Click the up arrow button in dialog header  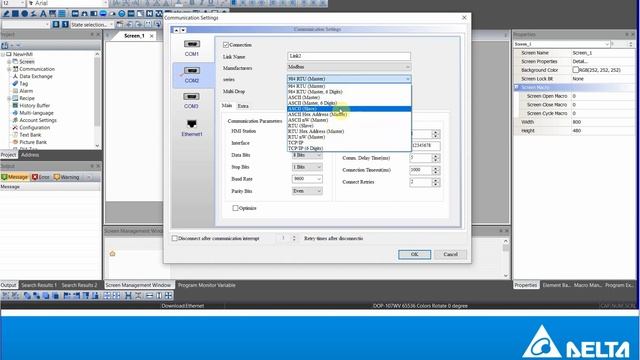pyautogui.click(x=176, y=30)
